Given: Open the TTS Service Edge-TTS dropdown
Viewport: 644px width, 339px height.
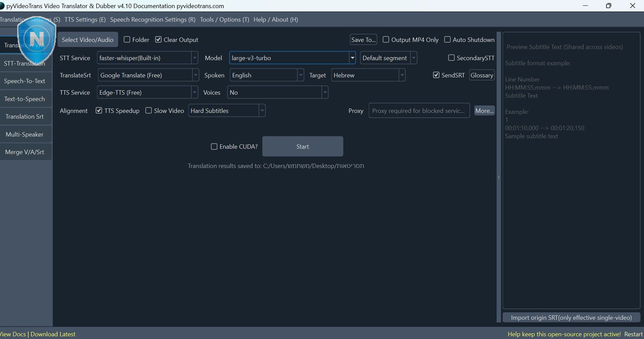Looking at the screenshot, I should (147, 92).
